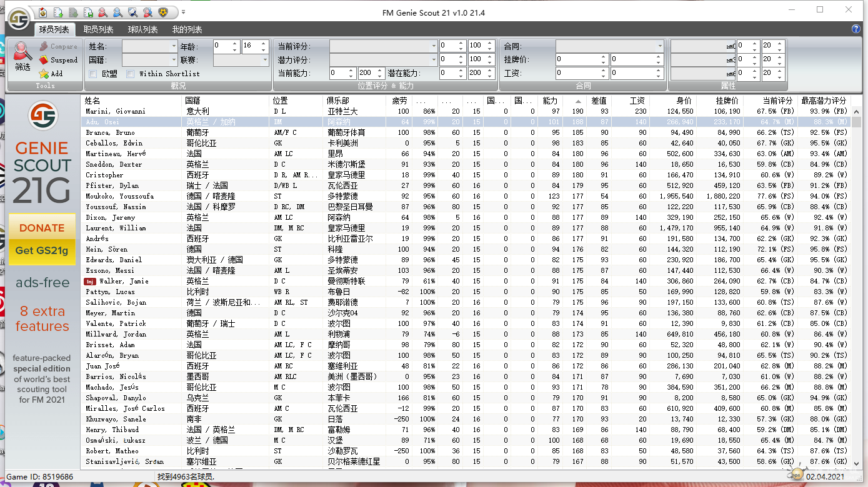The image size is (868, 487).
Task: Open the 我的列表 tab
Action: point(187,29)
